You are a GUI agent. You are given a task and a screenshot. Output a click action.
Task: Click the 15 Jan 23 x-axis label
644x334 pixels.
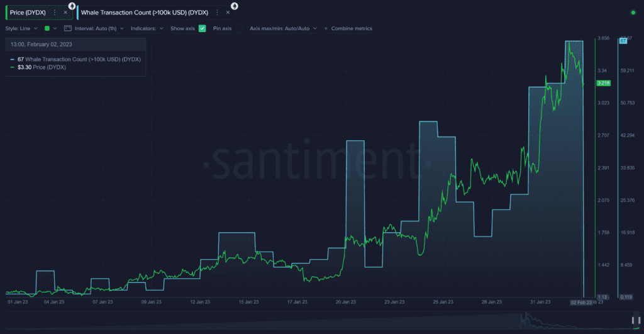(x=248, y=302)
